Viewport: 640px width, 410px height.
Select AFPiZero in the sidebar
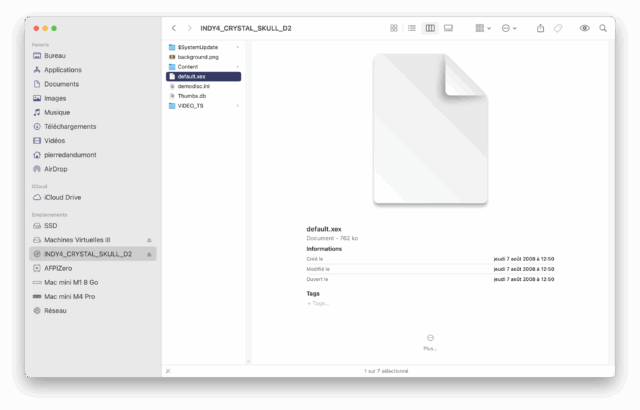click(x=93, y=268)
